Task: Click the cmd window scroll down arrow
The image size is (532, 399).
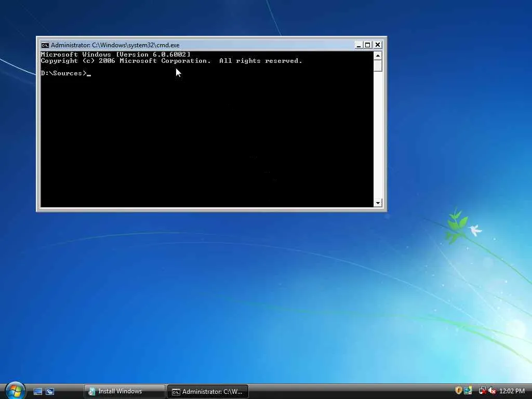Action: [378, 203]
